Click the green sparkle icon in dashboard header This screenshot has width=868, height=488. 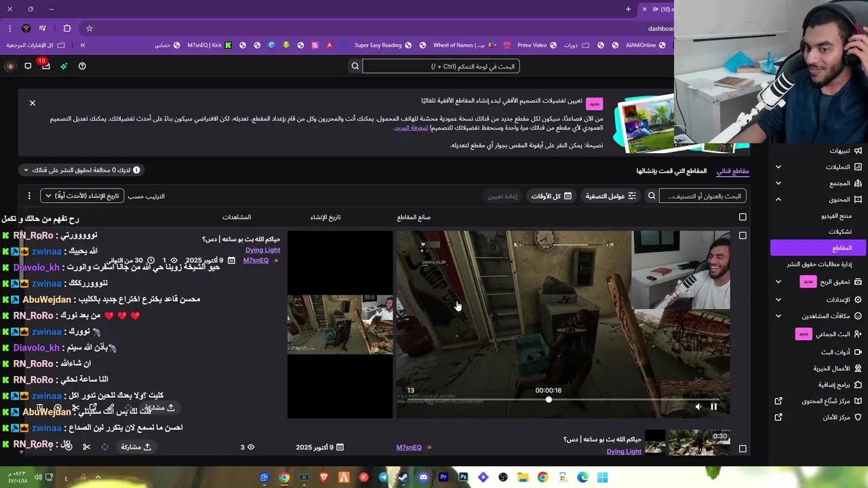pos(64,66)
